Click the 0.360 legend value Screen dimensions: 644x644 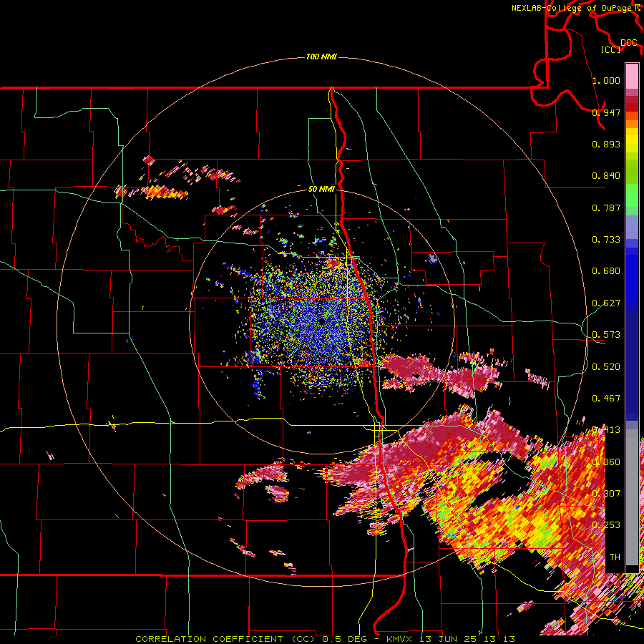(606, 462)
